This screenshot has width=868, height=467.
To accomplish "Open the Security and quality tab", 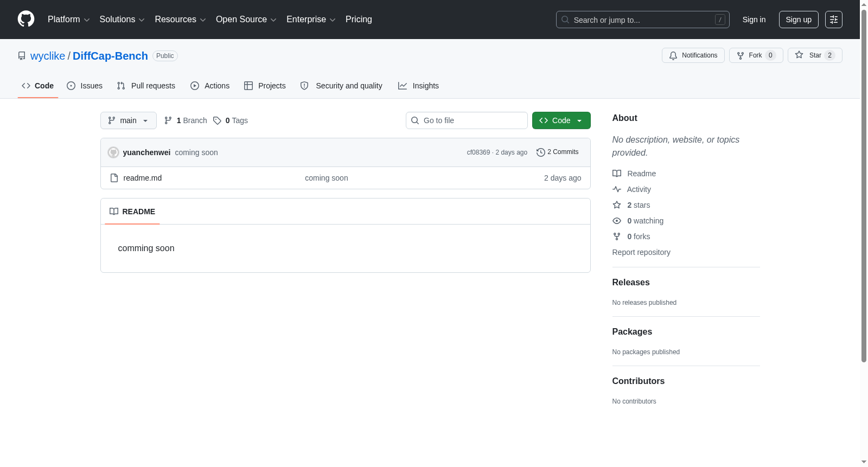I will pos(341,86).
